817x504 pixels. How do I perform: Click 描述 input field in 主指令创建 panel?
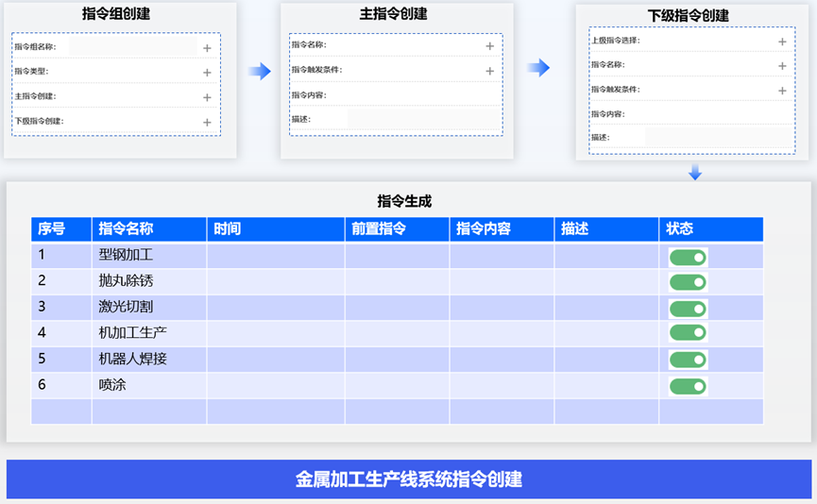[x=422, y=119]
